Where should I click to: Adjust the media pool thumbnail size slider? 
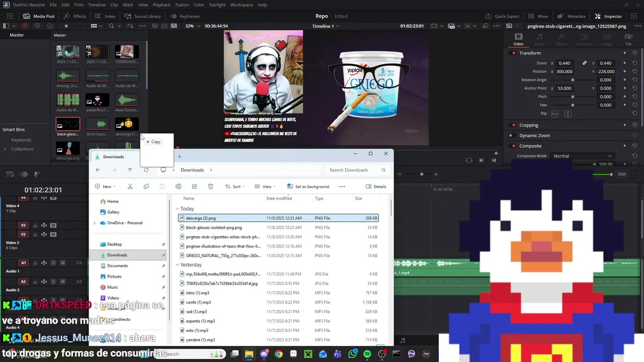pos(66,26)
